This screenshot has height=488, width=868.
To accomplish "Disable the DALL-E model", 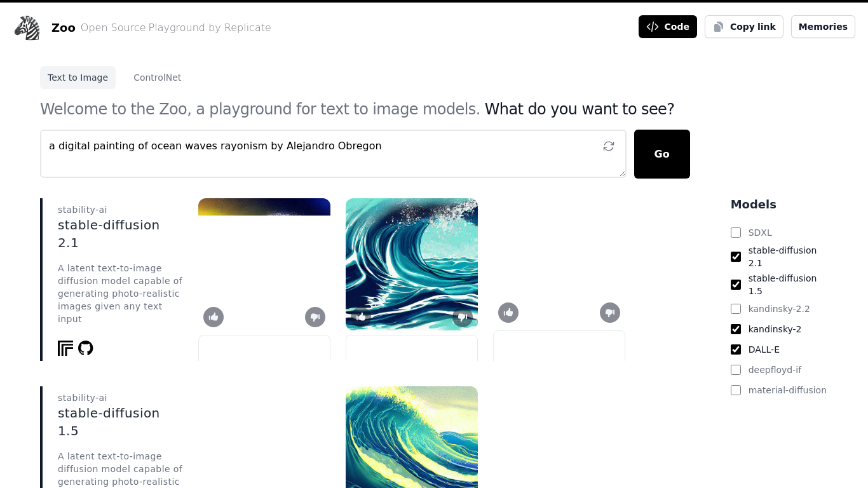I will click(736, 349).
